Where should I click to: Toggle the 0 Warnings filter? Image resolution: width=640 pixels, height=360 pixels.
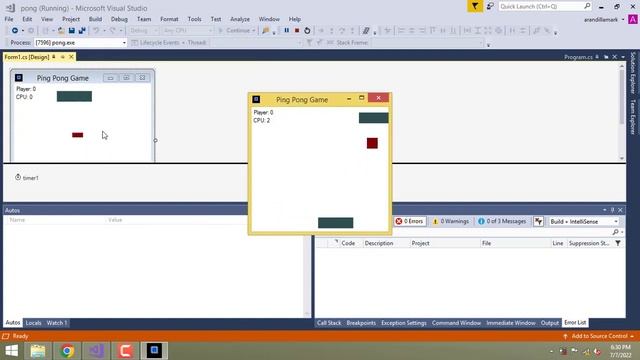click(451, 221)
